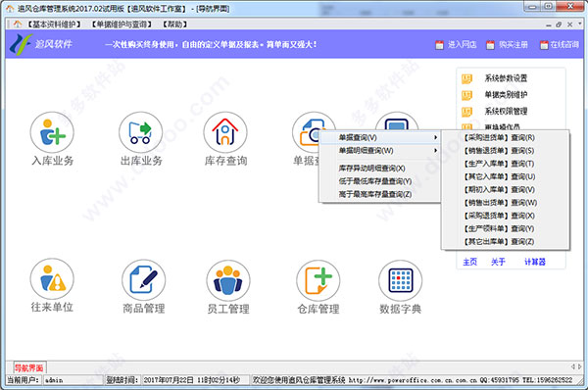The image size is (588, 390).
Task: Click the 欢迎您使用追风仓库管理系统 status text
Action: (299, 380)
